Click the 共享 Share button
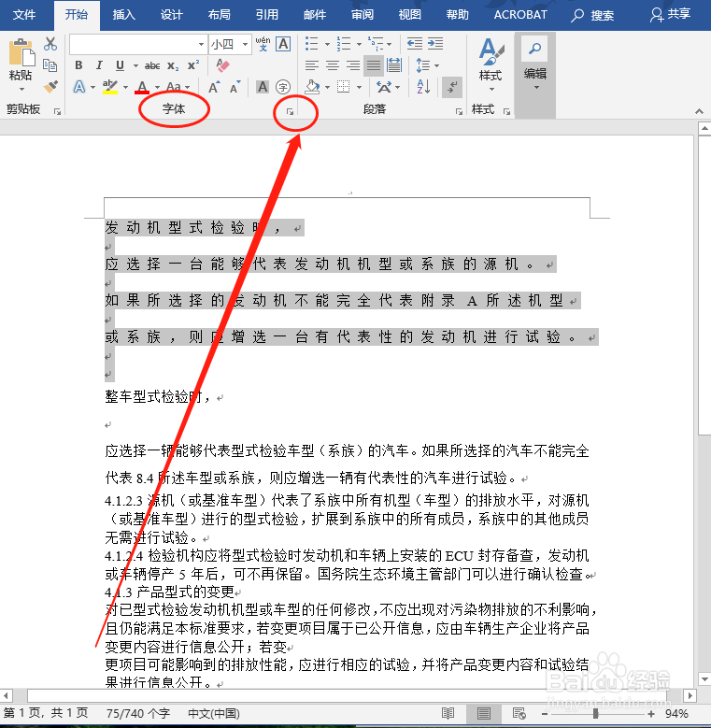 pyautogui.click(x=670, y=15)
